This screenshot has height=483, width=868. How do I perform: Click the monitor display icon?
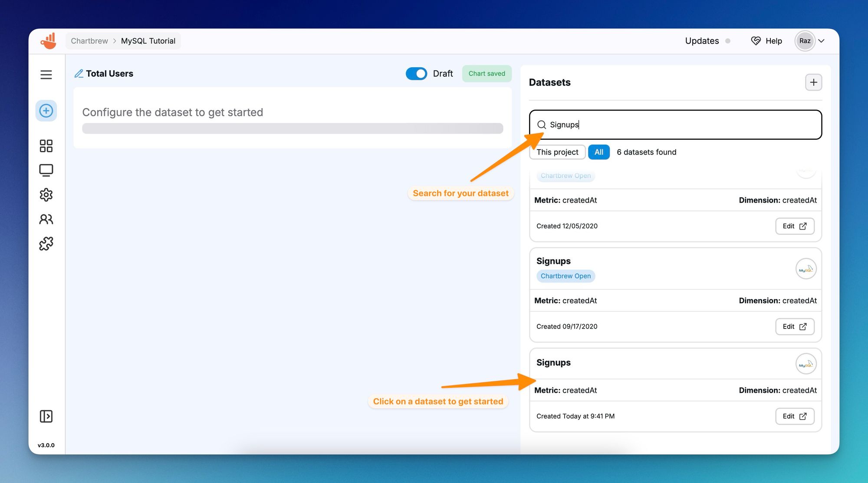[46, 170]
